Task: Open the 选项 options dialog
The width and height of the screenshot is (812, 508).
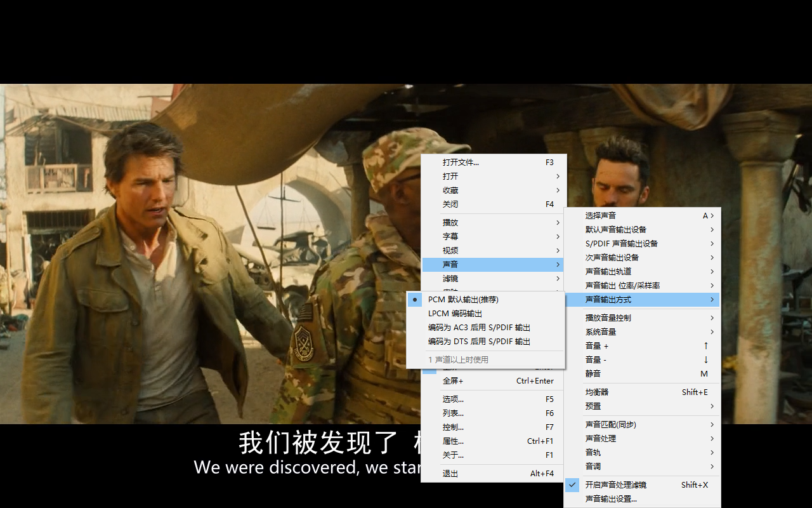Action: (x=452, y=398)
